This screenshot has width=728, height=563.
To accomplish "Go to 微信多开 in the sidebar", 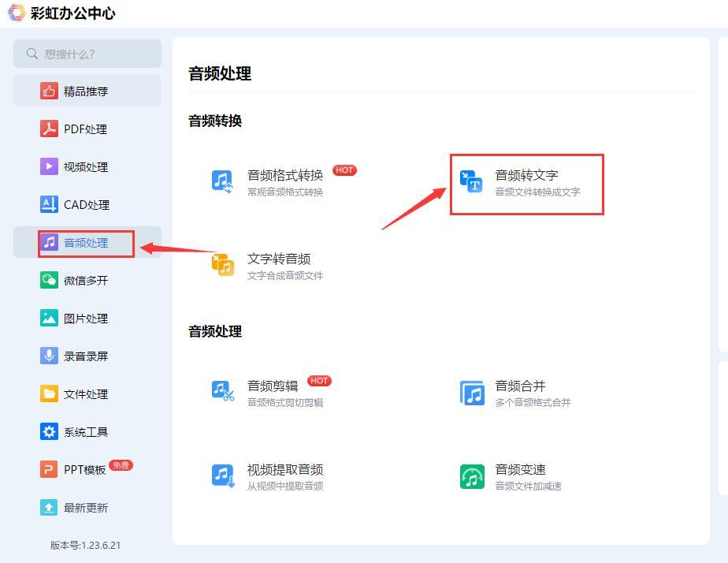I will coord(87,280).
